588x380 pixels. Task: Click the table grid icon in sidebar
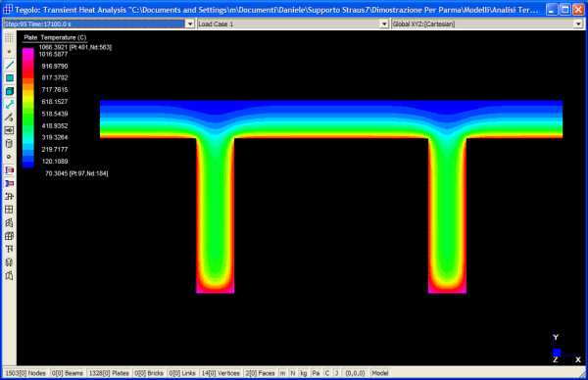coord(10,210)
